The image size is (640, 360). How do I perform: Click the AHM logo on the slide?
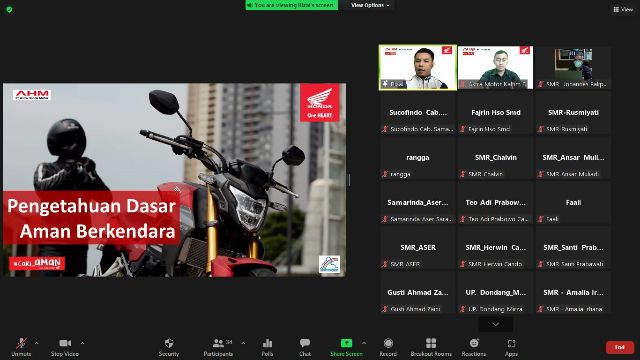click(x=32, y=95)
